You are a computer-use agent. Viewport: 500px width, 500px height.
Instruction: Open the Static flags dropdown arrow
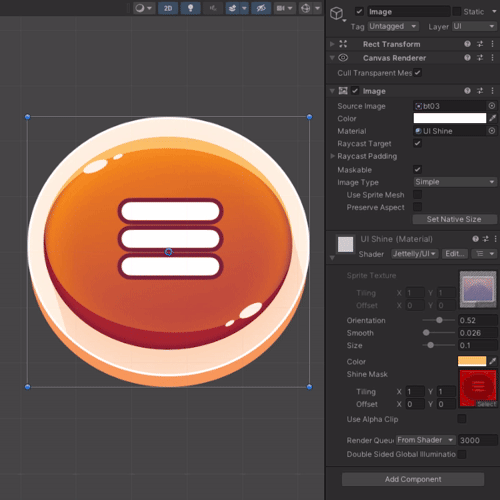pos(494,12)
